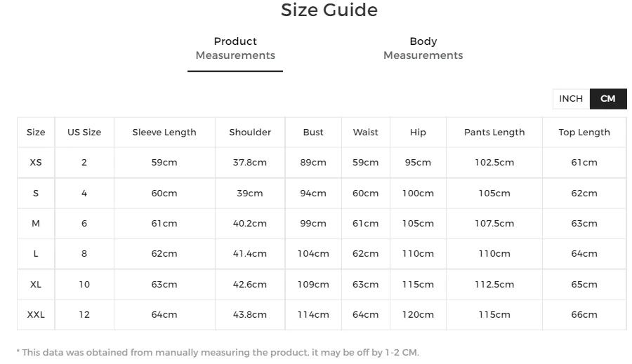The width and height of the screenshot is (632, 364).
Task: Click the Bust column header
Action: [x=313, y=133]
